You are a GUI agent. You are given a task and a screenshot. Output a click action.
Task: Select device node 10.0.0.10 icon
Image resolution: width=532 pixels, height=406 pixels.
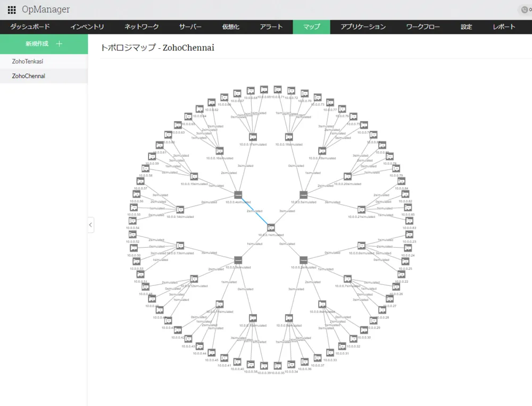253,318
